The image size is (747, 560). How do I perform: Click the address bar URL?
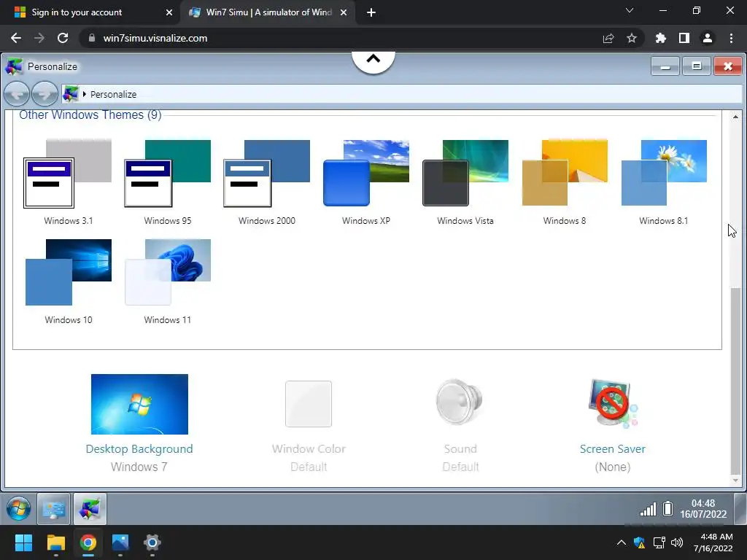(x=155, y=38)
